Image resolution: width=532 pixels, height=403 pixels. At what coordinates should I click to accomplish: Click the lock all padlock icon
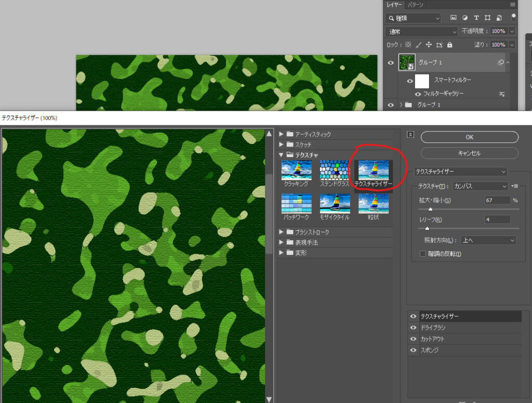[x=450, y=45]
